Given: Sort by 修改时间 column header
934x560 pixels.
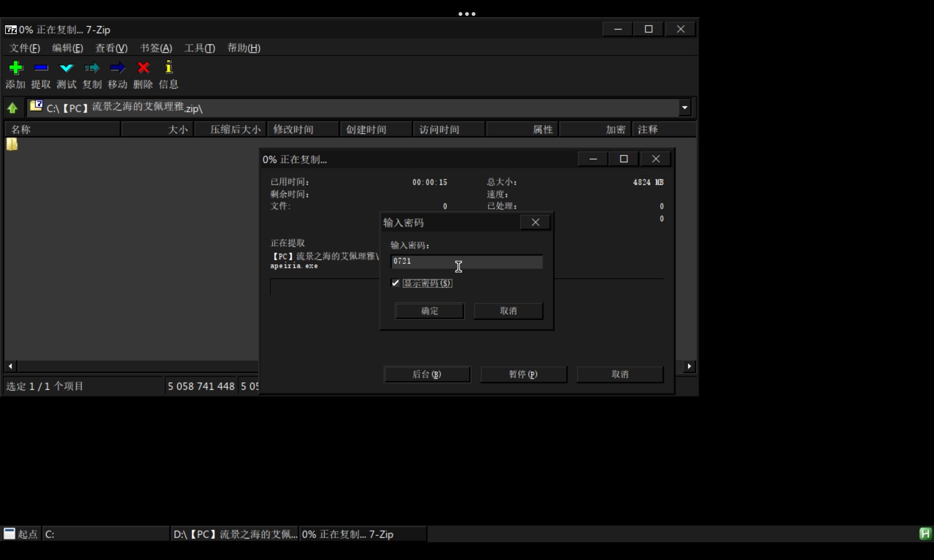Looking at the screenshot, I should [x=303, y=129].
